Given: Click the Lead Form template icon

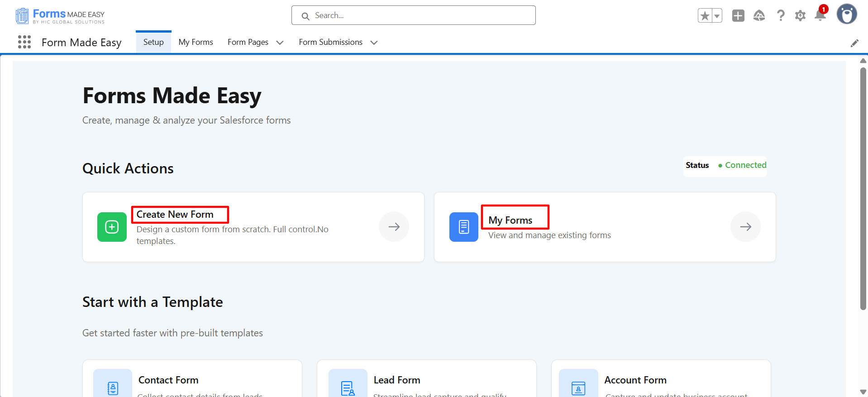Looking at the screenshot, I should click(x=348, y=384).
